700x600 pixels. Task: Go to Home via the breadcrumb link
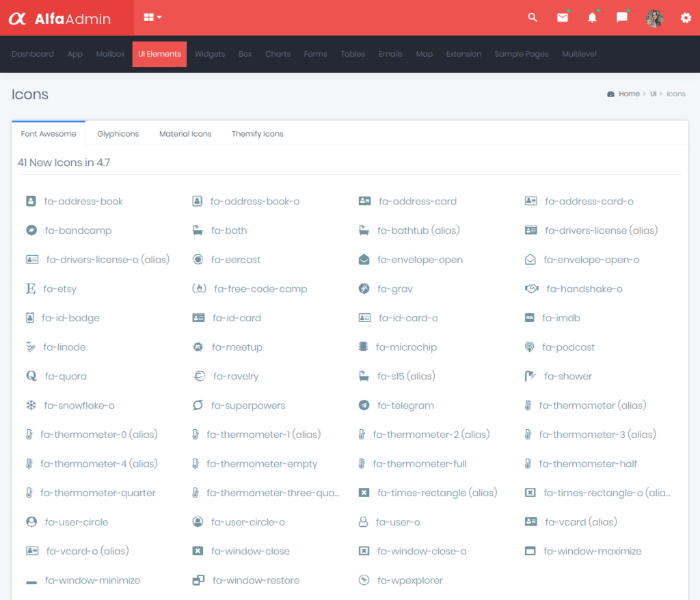point(628,94)
